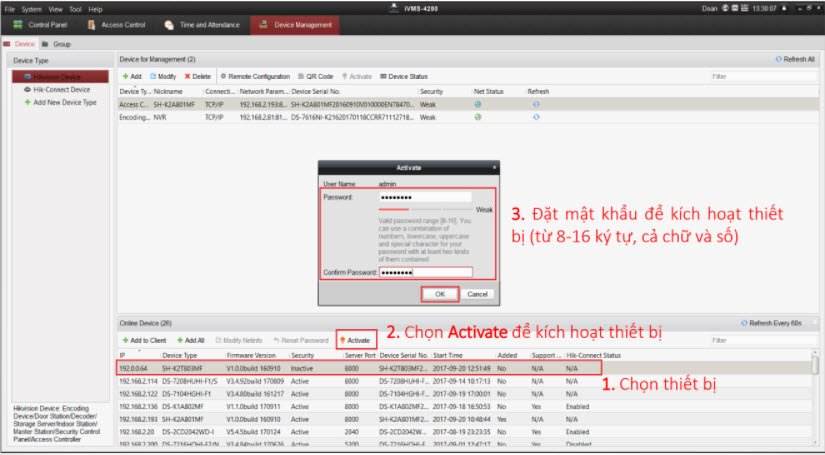This screenshot has height=455, width=825.
Task: Switch to the Group sub-tab
Action: click(56, 44)
